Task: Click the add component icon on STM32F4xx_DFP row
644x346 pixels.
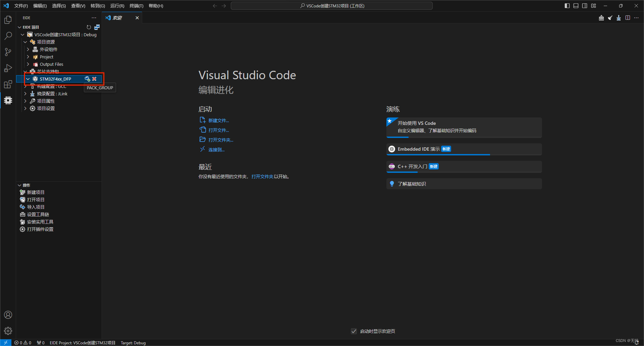Action: coord(87,79)
